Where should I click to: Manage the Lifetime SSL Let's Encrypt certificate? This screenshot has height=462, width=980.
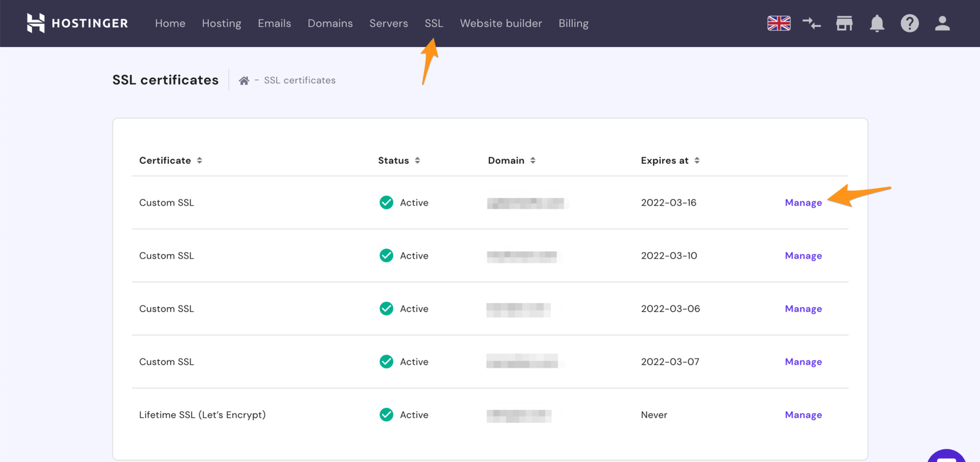[x=803, y=415]
